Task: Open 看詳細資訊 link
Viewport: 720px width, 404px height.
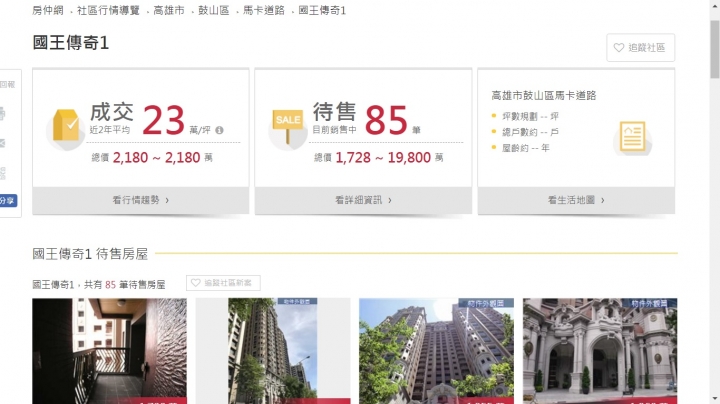Action: point(363,200)
